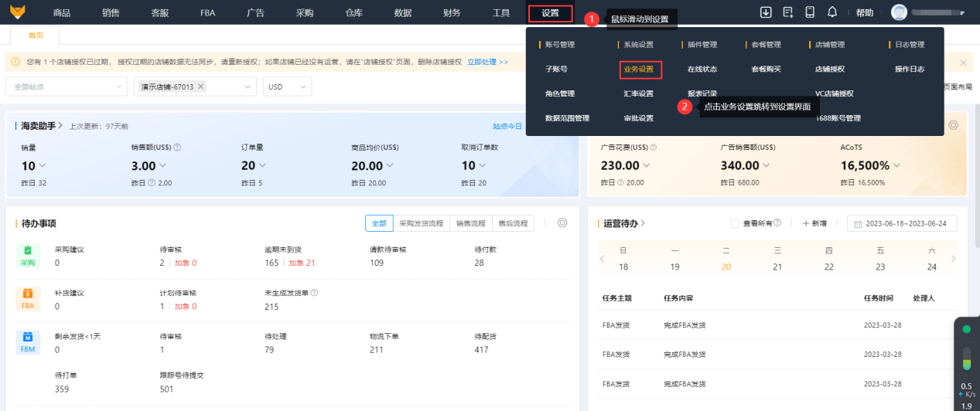Click the help icon next to 销售额(US$)

click(x=177, y=147)
